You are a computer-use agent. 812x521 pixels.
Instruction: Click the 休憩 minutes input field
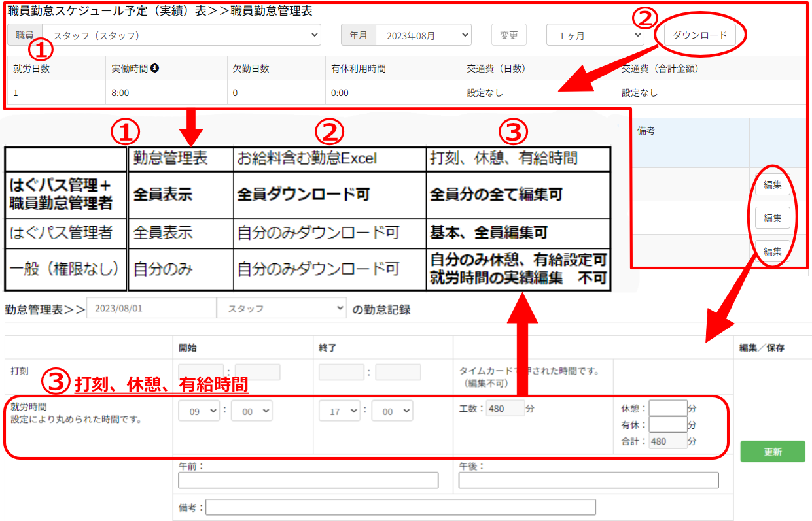[667, 408]
